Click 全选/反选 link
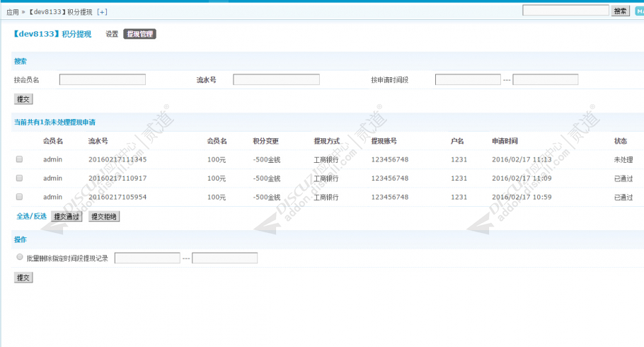Screen dimensions: 644x347 point(32,216)
